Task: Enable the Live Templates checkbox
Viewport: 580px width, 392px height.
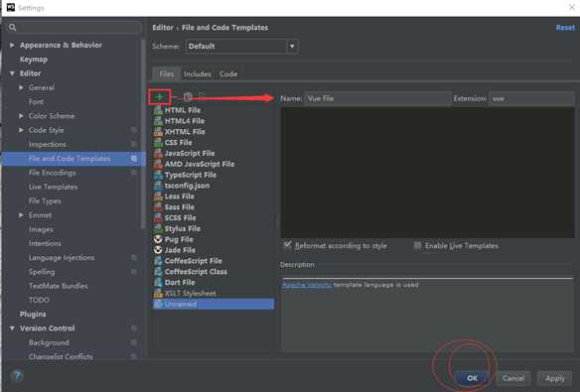Action: (417, 245)
